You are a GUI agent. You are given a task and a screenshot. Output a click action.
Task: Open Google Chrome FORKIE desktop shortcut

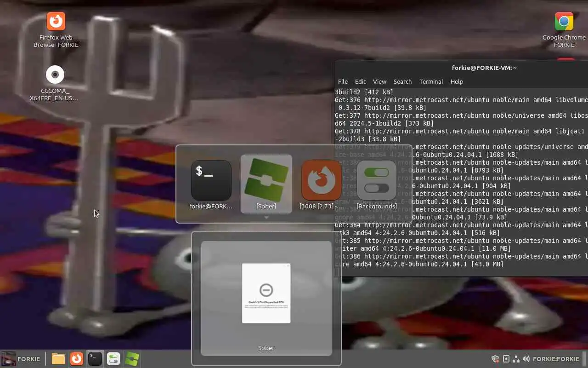coord(564,30)
